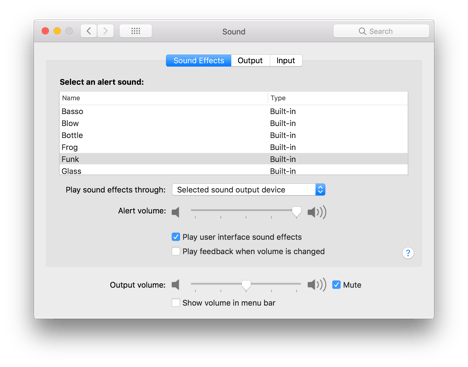Go forward with the right chevron button
The height and width of the screenshot is (367, 468).
(105, 31)
